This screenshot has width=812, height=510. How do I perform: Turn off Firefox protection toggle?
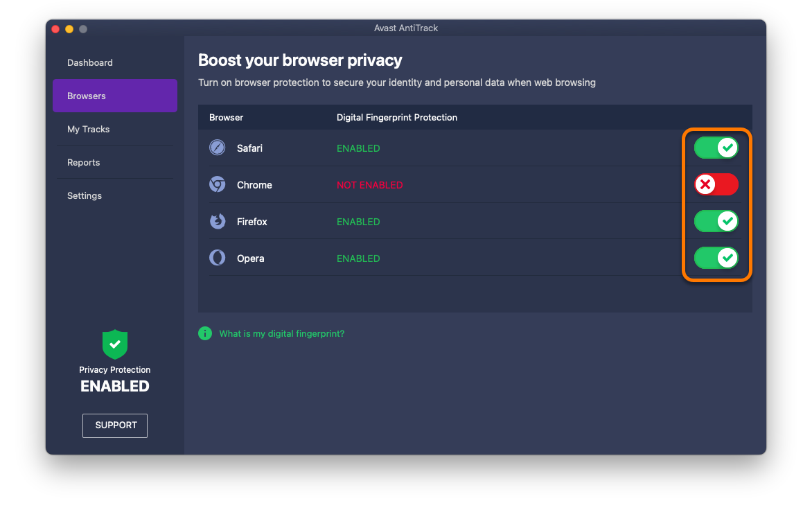point(716,221)
